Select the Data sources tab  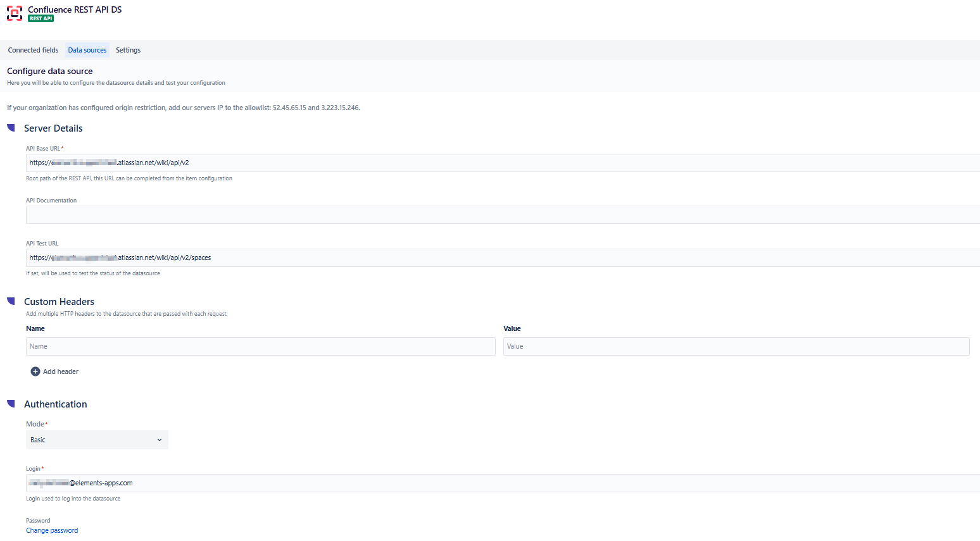coord(87,49)
